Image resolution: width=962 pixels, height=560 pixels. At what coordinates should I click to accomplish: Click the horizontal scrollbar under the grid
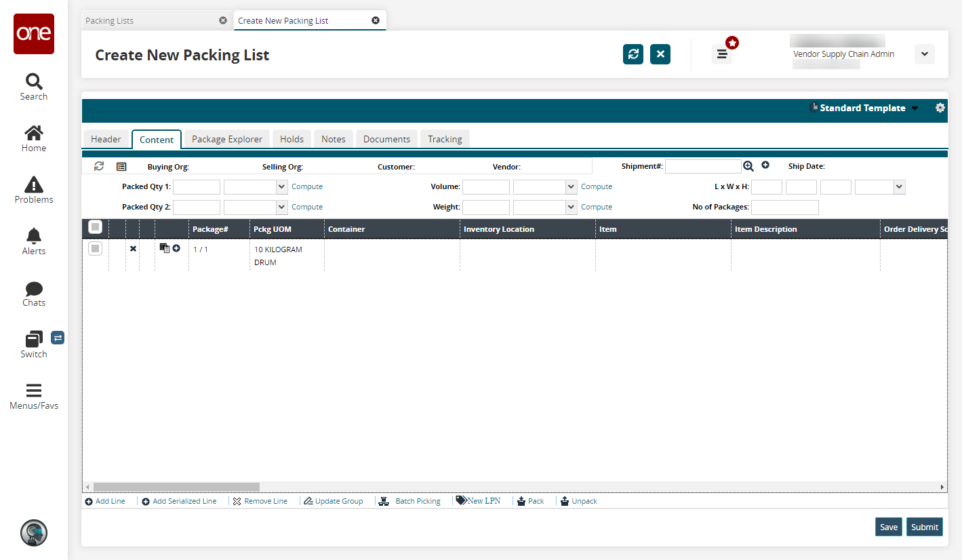(176, 487)
